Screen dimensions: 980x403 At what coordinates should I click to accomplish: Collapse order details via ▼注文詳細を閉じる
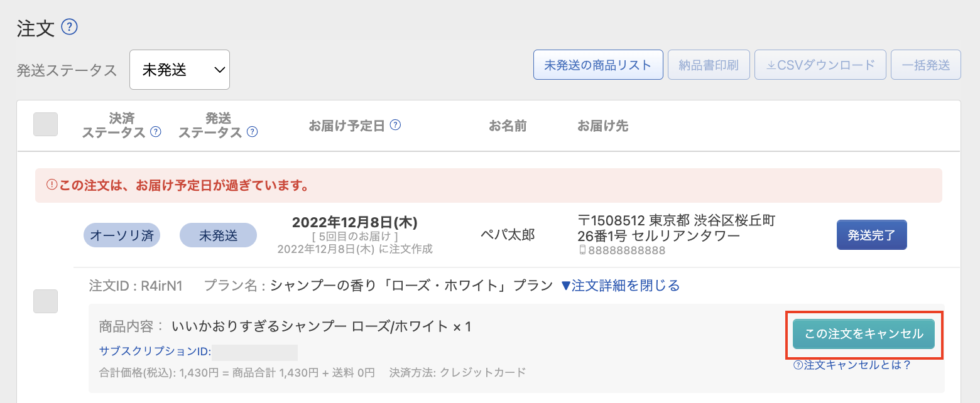coord(620,286)
